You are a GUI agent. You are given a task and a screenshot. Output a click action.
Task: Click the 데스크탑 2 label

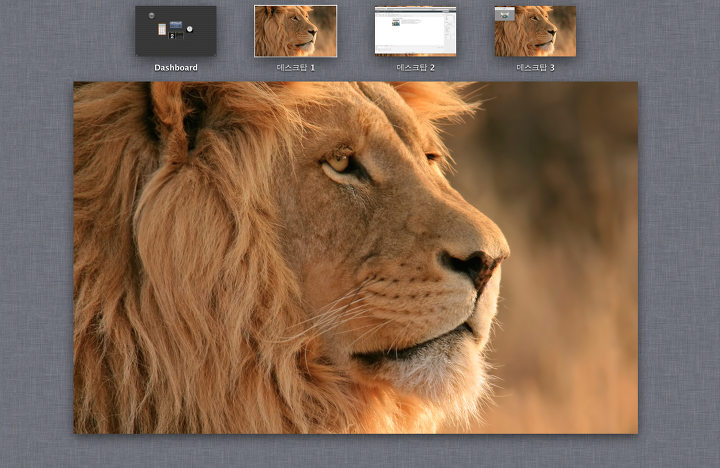pyautogui.click(x=416, y=68)
